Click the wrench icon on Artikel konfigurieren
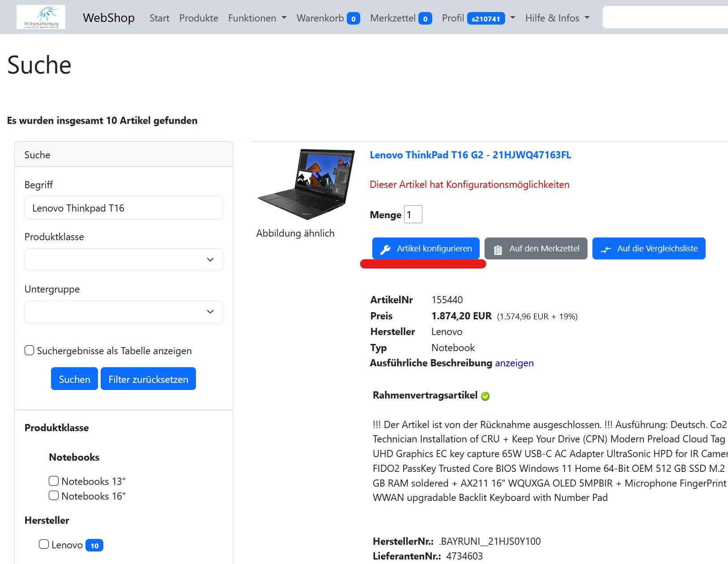 [385, 250]
